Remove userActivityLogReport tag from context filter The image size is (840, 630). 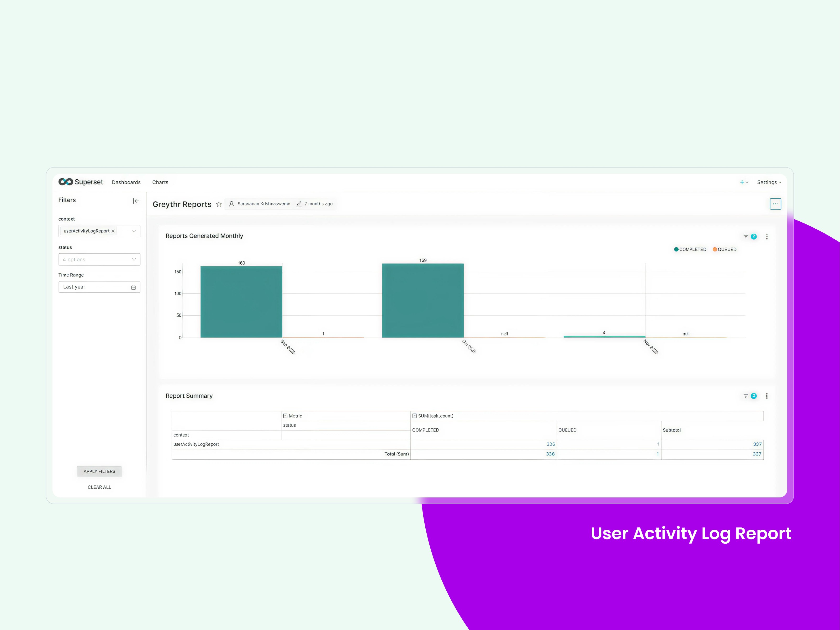(113, 231)
